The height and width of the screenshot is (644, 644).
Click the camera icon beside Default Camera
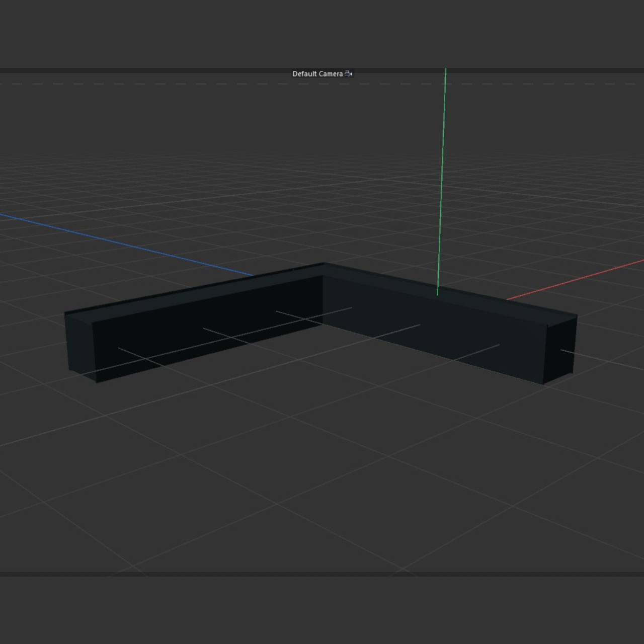click(348, 74)
